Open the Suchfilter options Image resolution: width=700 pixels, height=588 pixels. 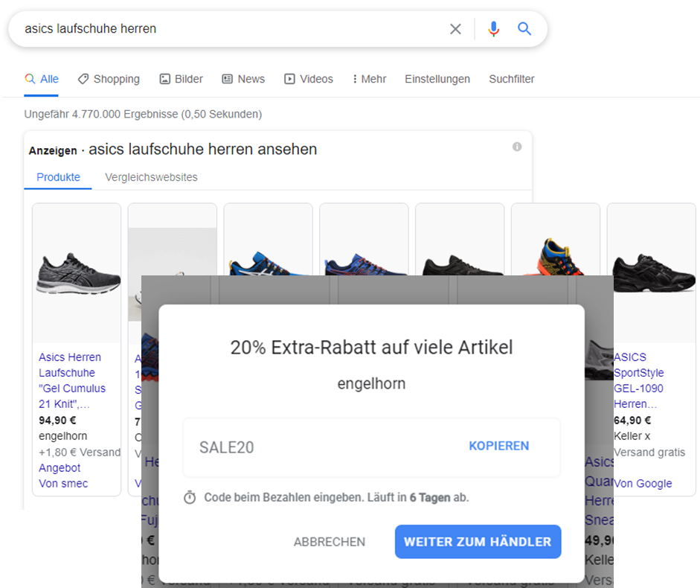(x=511, y=78)
